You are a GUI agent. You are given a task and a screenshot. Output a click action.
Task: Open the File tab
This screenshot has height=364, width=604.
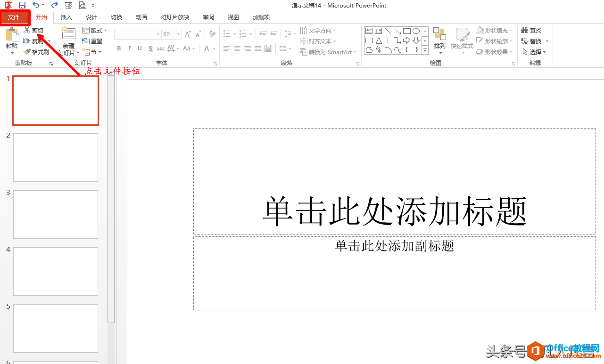pyautogui.click(x=14, y=17)
